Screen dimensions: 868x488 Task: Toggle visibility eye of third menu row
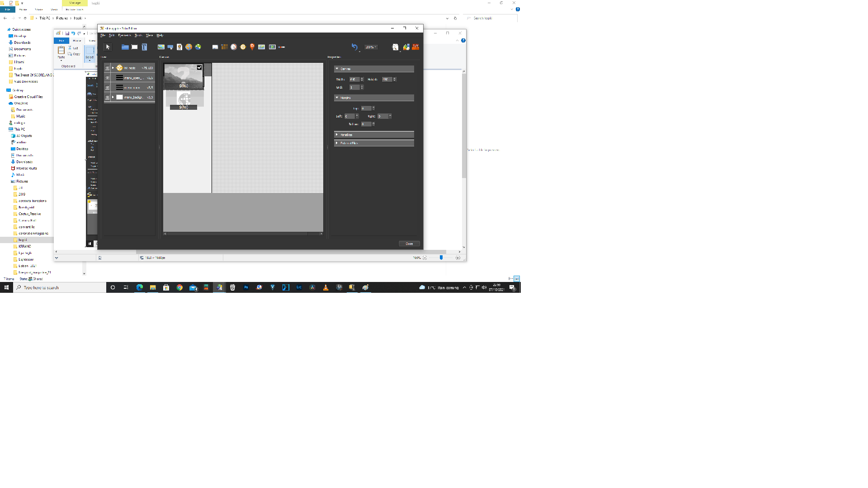tap(107, 88)
